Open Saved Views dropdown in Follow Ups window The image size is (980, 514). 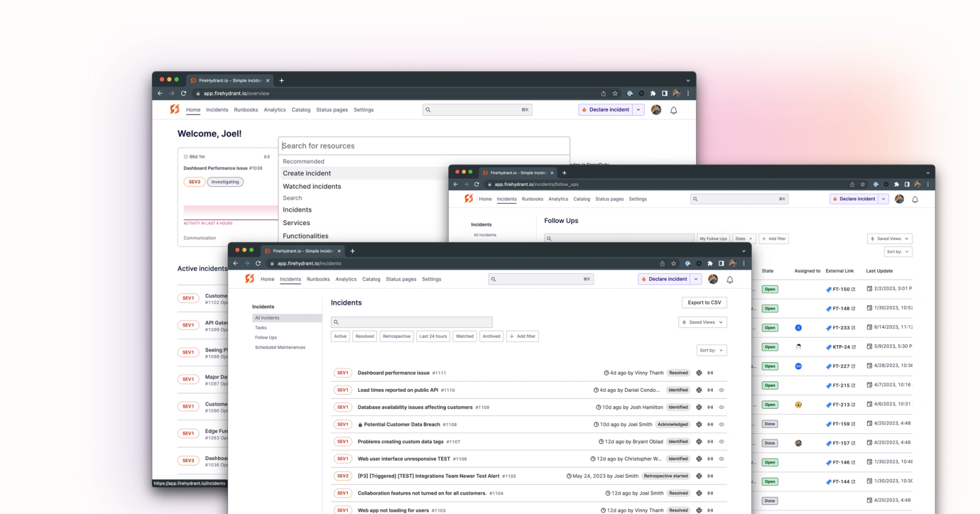(x=890, y=239)
